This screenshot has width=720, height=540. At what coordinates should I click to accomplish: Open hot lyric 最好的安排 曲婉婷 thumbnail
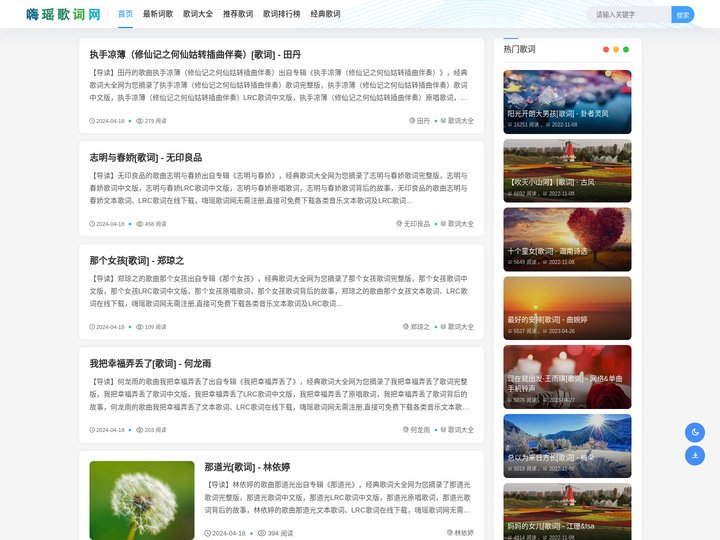coord(567,308)
